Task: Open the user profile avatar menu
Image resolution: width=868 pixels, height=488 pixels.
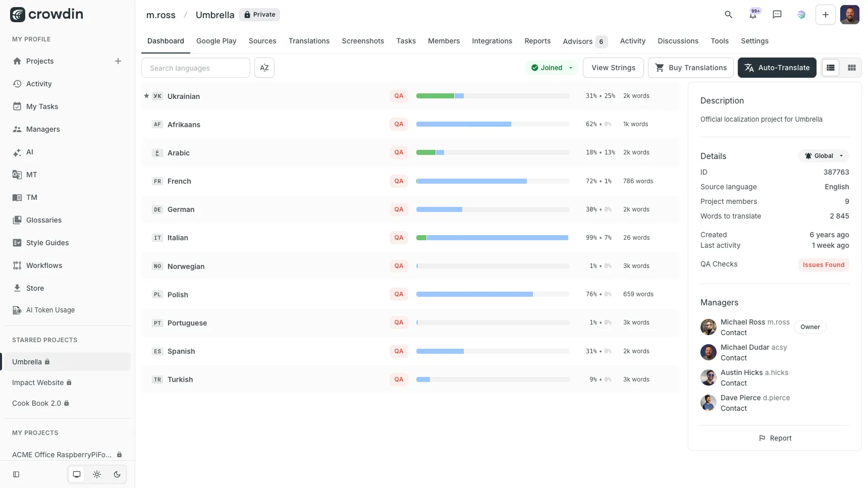Action: [x=850, y=15]
